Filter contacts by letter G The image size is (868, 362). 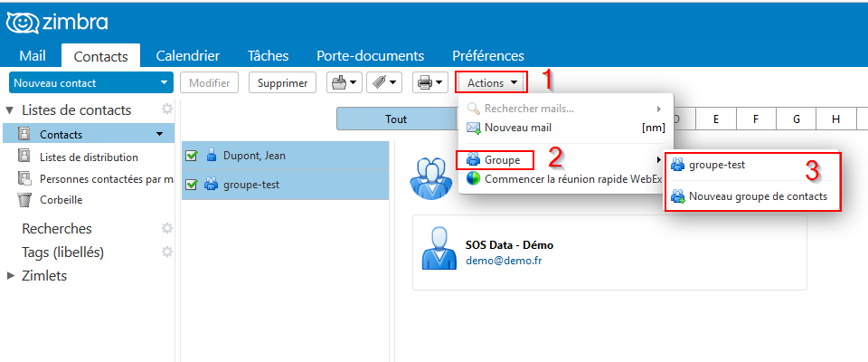[x=796, y=119]
